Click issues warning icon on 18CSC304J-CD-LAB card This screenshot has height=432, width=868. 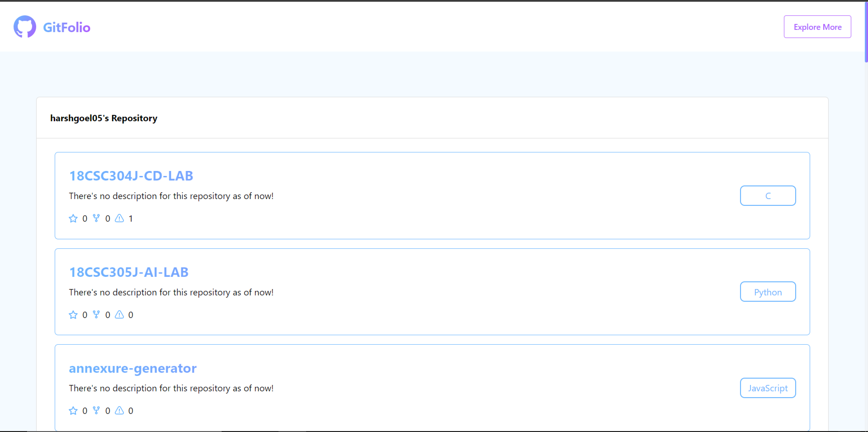[119, 218]
